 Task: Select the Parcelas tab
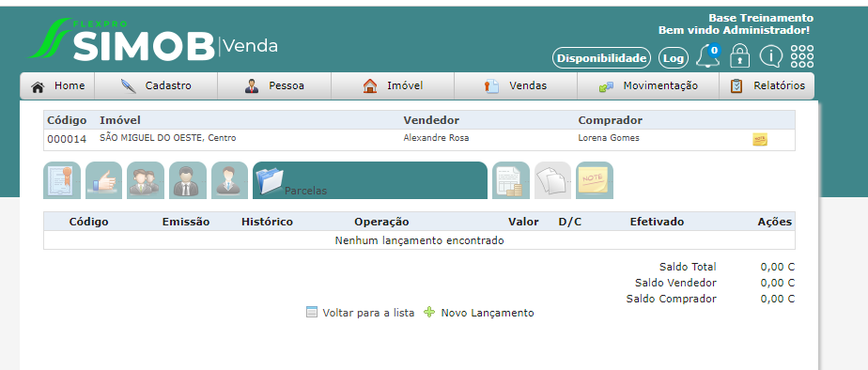(x=370, y=180)
